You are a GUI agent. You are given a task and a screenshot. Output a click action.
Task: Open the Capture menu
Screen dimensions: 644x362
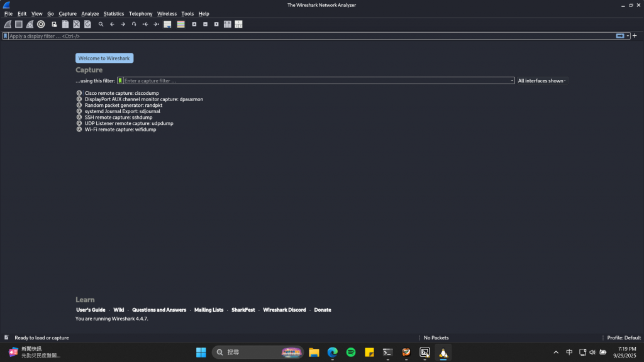point(67,14)
